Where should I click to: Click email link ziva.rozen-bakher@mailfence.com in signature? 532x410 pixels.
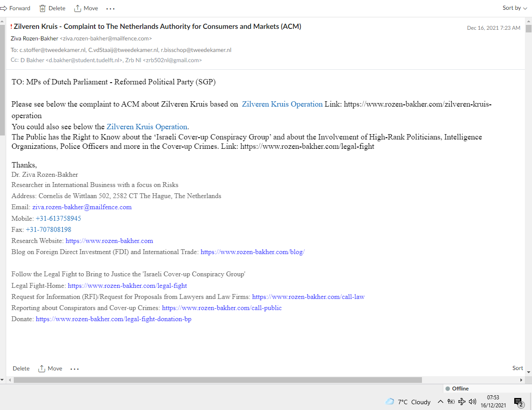click(82, 207)
